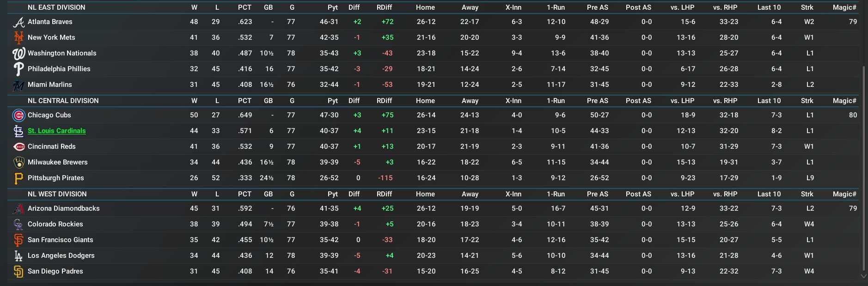
Task: Click the Milwaukee Brewers logo
Action: point(18,163)
